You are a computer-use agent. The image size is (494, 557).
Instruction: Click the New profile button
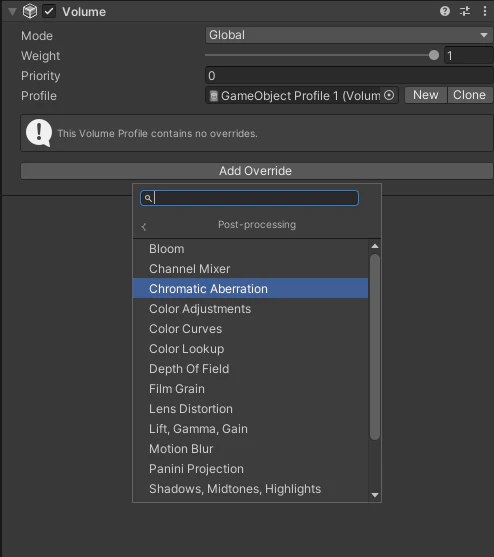(x=426, y=95)
